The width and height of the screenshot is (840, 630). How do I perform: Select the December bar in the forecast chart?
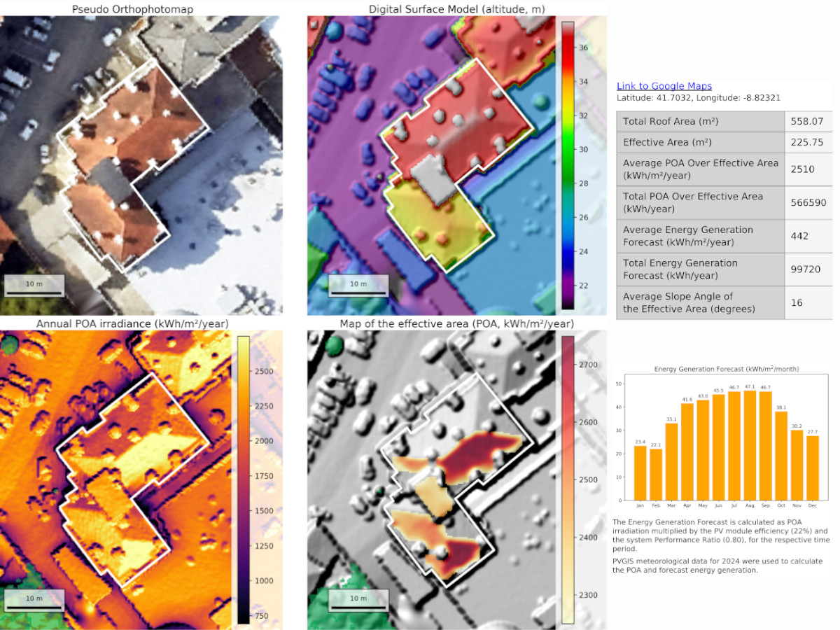(811, 468)
